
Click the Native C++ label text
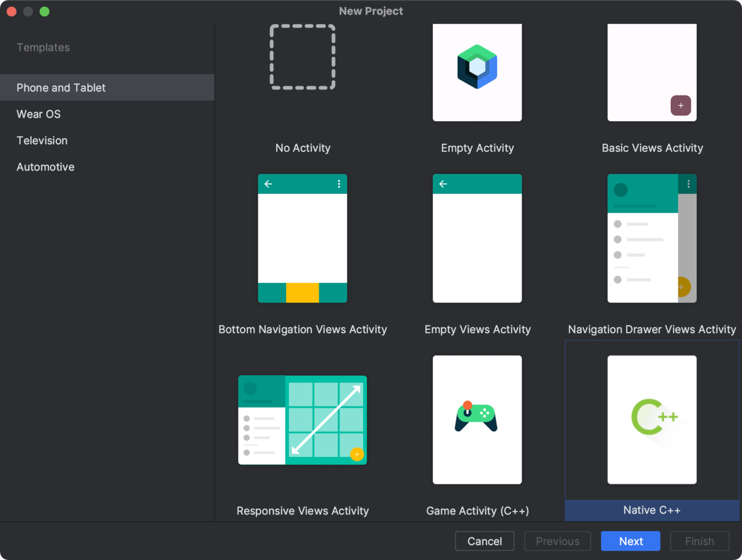(x=652, y=510)
